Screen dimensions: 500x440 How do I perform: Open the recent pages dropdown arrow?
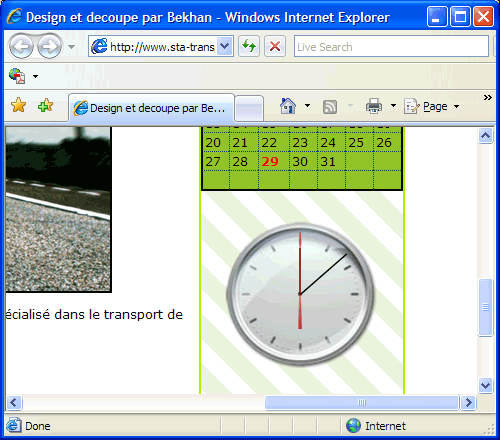(71, 47)
